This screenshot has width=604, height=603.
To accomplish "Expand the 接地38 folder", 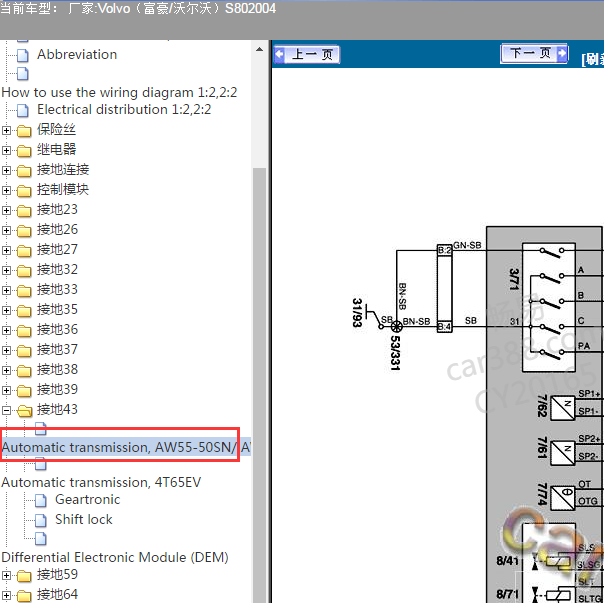I will point(6,371).
